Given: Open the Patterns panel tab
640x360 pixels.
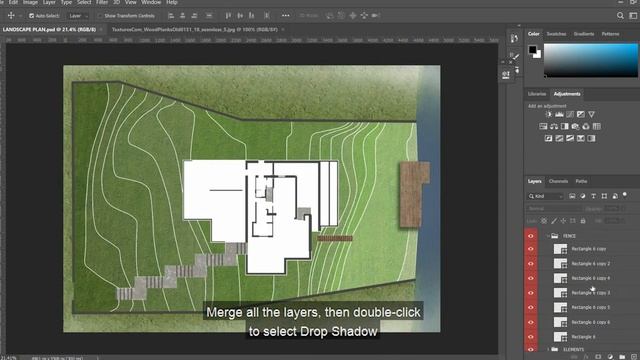Looking at the screenshot, I should tap(610, 34).
